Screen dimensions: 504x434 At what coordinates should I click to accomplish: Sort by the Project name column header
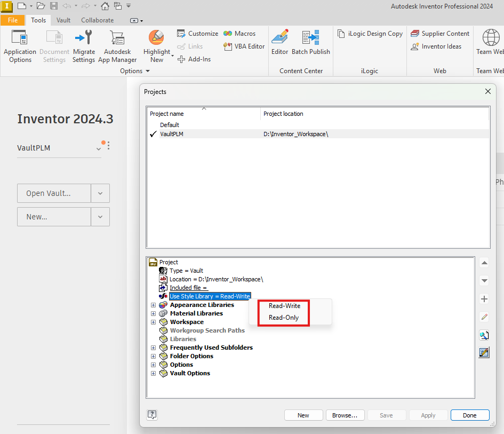(x=204, y=114)
